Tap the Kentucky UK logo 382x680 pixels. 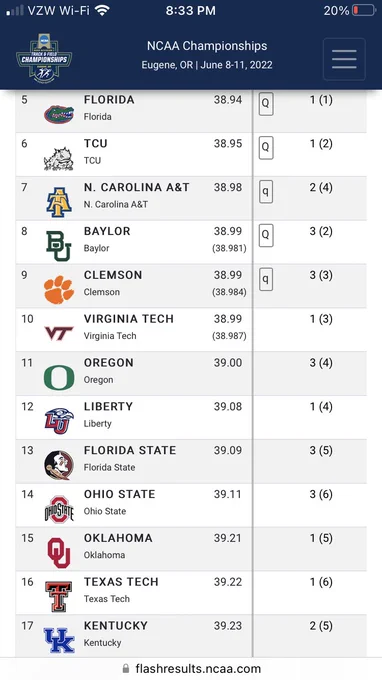59,640
